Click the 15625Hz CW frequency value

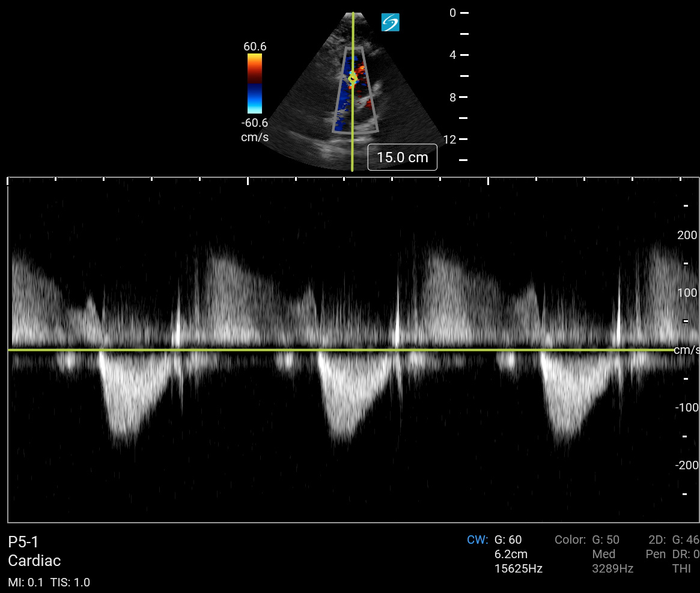click(x=518, y=568)
